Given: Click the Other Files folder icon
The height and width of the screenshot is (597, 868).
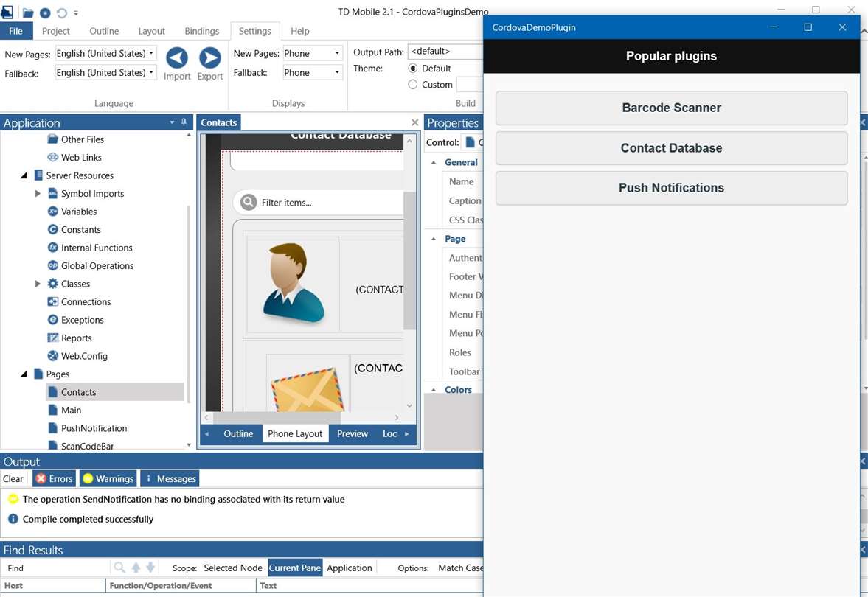Looking at the screenshot, I should tap(52, 139).
